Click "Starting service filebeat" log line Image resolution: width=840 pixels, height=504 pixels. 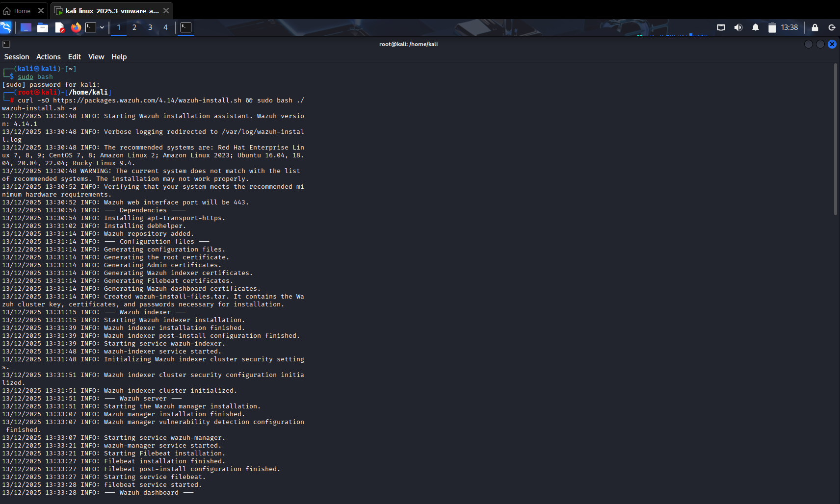pyautogui.click(x=104, y=477)
